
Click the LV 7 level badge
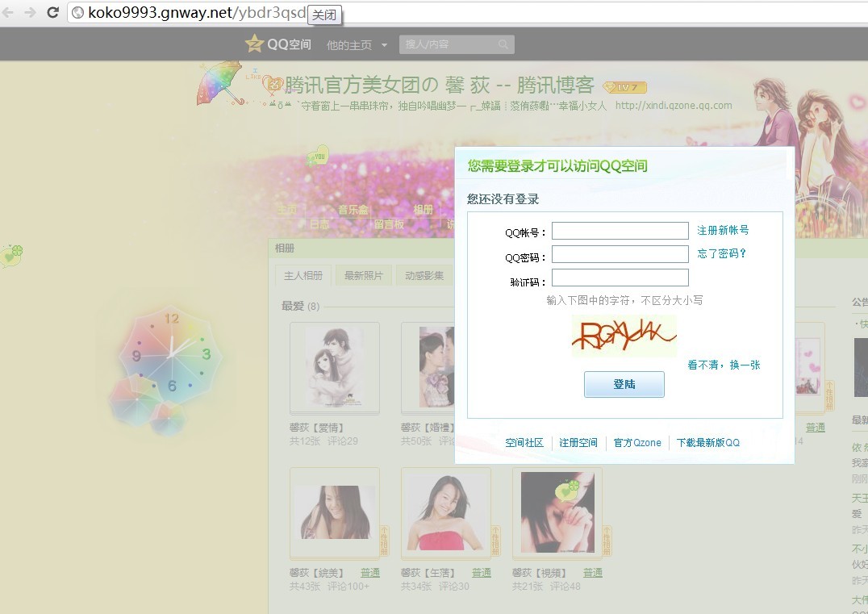pyautogui.click(x=624, y=87)
